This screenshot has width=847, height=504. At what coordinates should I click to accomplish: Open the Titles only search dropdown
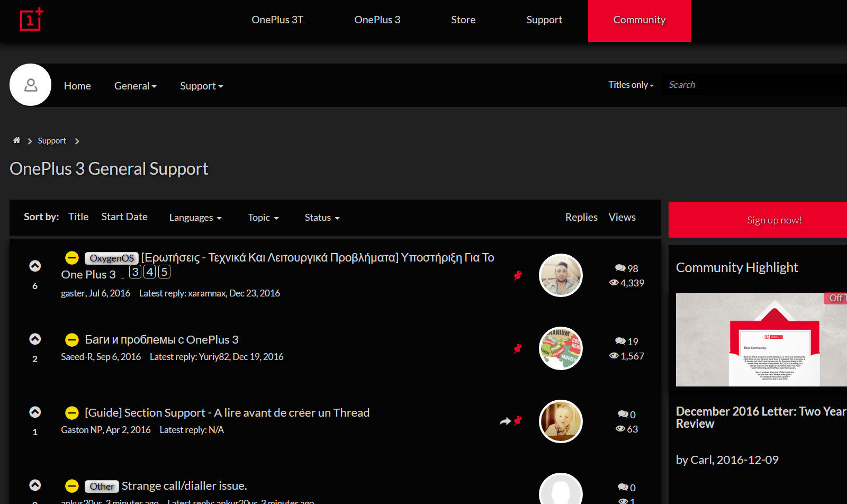pos(631,85)
